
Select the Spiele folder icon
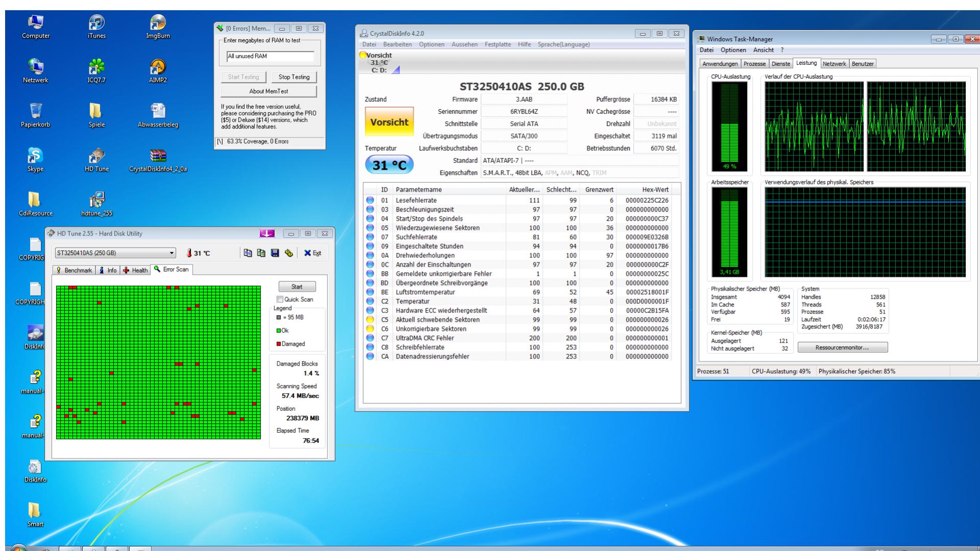97,116
